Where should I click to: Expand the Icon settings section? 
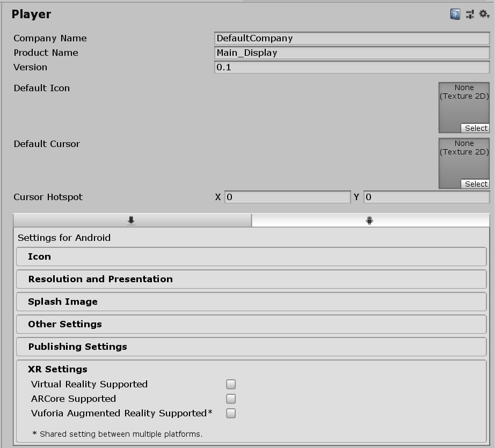[x=251, y=256]
